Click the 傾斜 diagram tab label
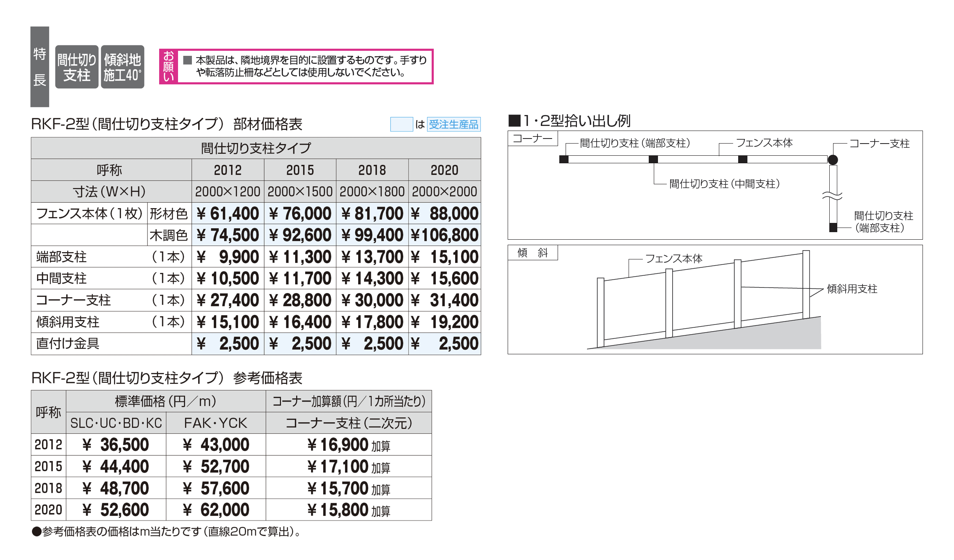The width and height of the screenshot is (954, 560). tap(532, 252)
